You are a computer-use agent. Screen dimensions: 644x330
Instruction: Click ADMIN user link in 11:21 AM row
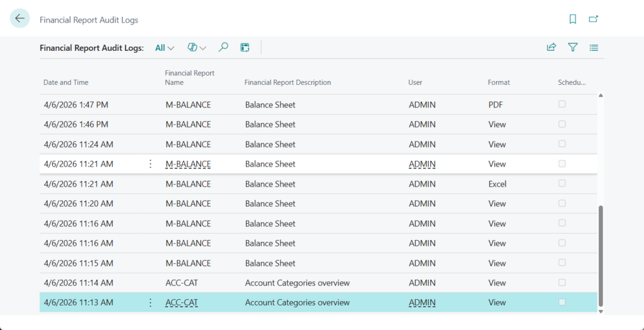click(x=422, y=164)
